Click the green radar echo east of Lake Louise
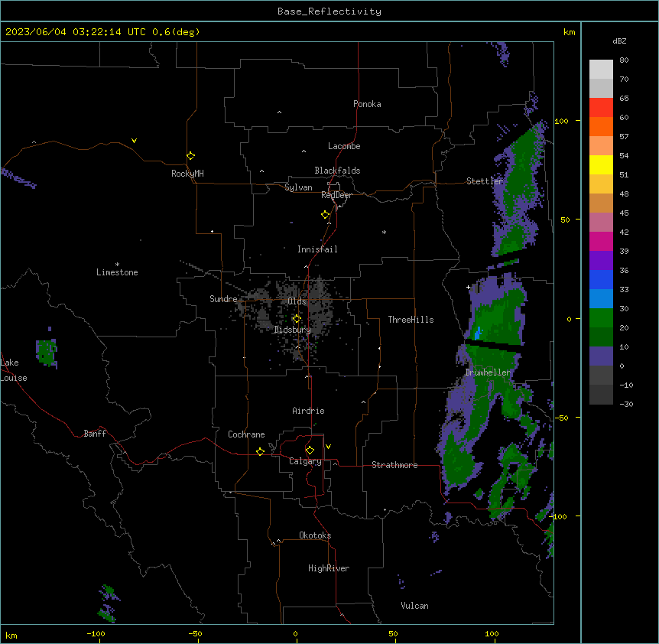This screenshot has width=659, height=644. pyautogui.click(x=46, y=353)
